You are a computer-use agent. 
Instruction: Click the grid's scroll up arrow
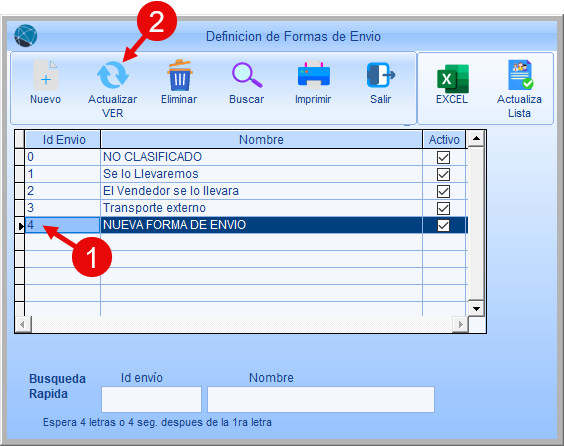point(477,138)
